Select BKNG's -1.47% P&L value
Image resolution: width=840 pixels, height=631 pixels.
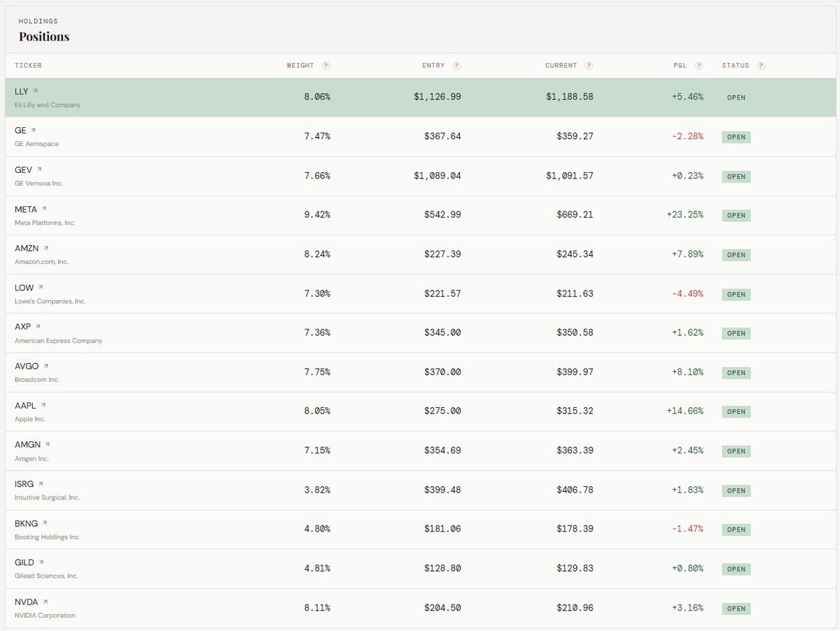[687, 529]
